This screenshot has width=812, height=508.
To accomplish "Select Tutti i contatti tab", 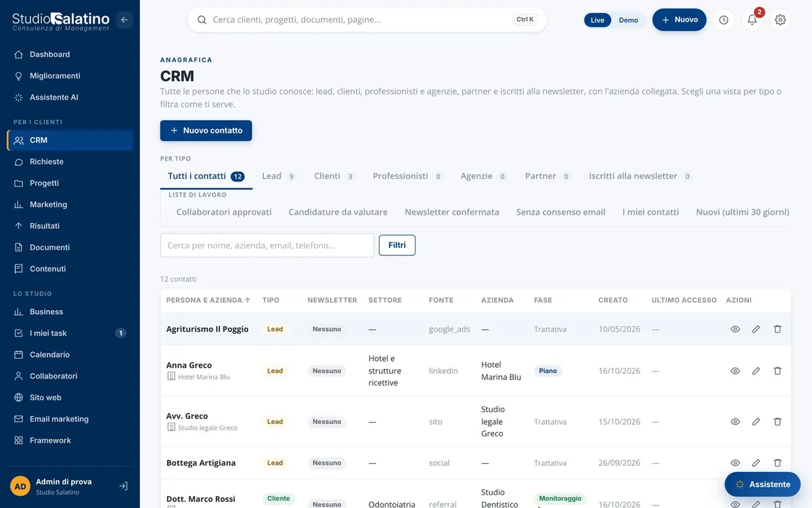I will point(206,176).
